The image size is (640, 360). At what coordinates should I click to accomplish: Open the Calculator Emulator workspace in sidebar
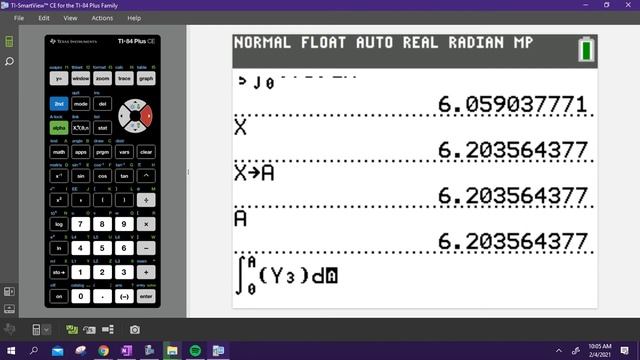pos(9,41)
